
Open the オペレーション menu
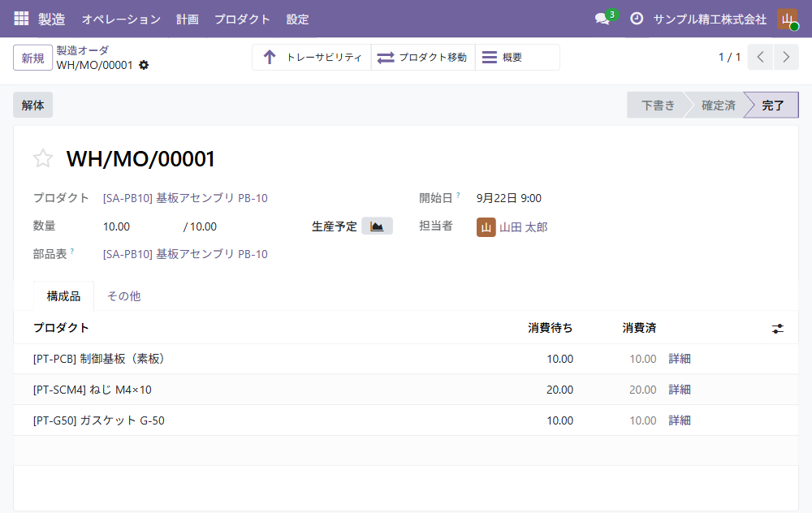pos(121,19)
